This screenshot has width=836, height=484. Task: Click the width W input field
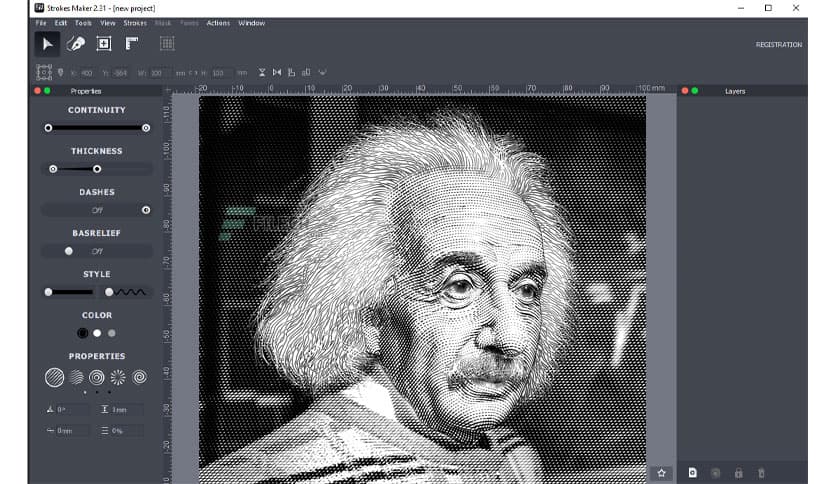160,72
